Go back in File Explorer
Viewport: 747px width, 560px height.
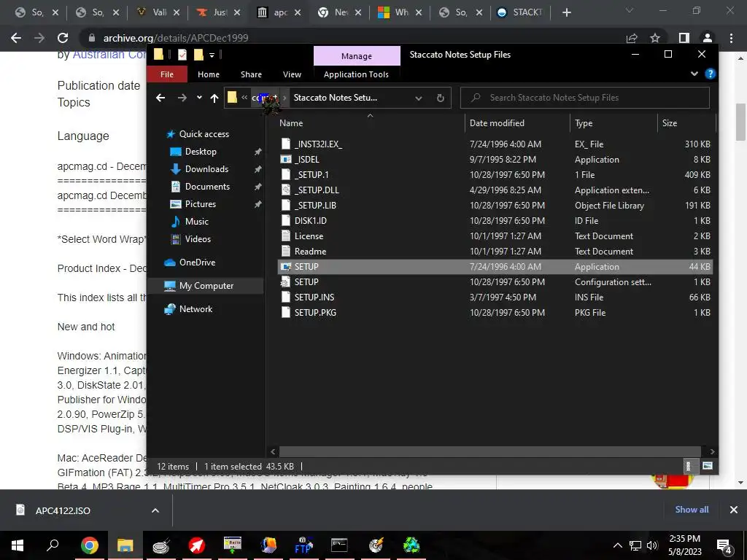pos(160,98)
